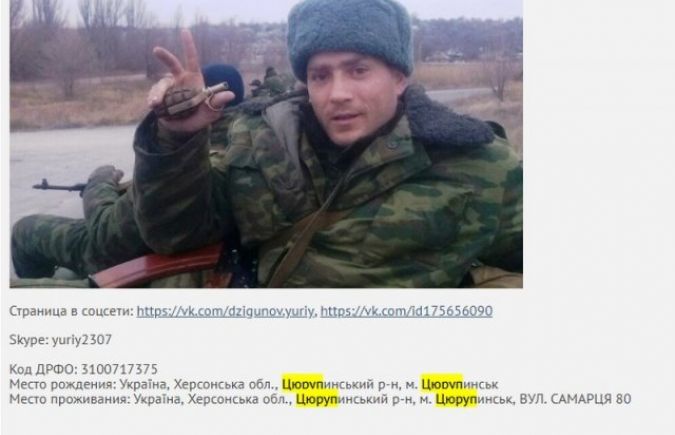Click the Код ДРФО number 3100717375
The width and height of the screenshot is (675, 435).
coord(119,369)
